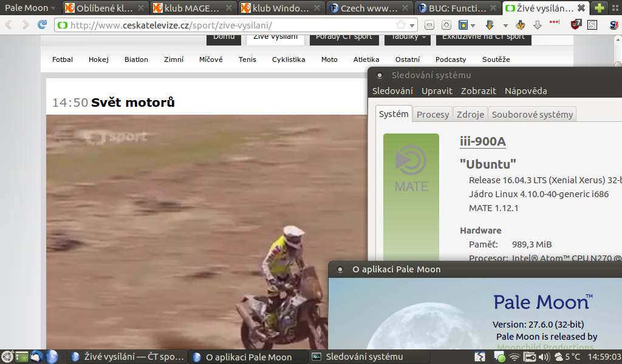Open the Pale Moon application menu dropdown
The image size is (622, 364).
[x=30, y=7]
